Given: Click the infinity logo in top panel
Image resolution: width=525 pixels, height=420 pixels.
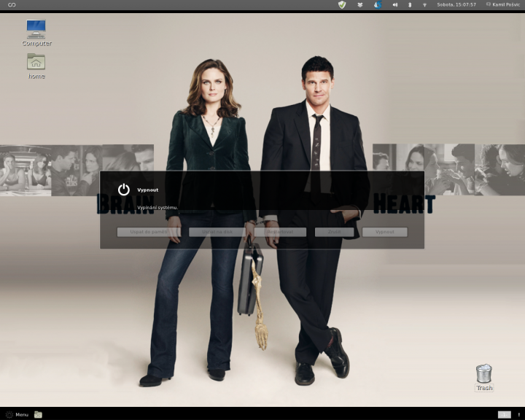Looking at the screenshot, I should [12, 5].
